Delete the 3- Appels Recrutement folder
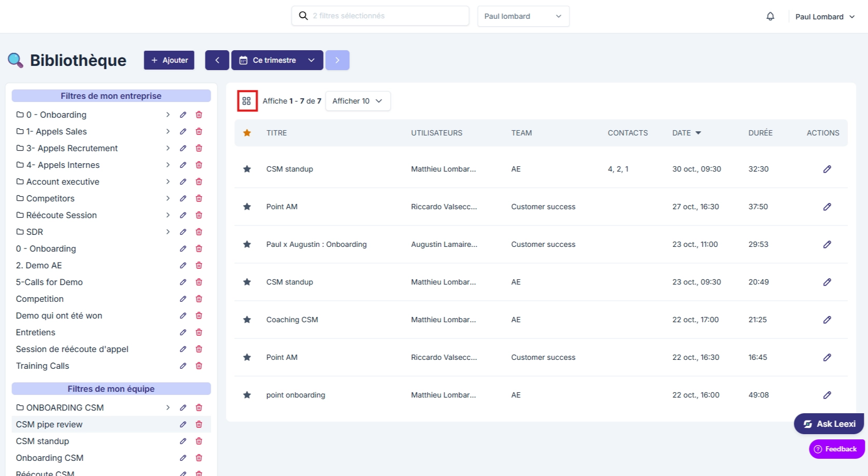 pyautogui.click(x=199, y=148)
